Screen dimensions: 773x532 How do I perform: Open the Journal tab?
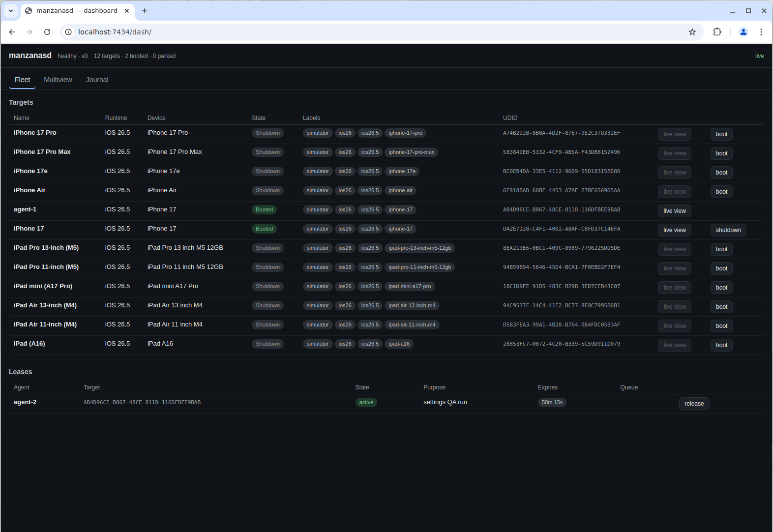97,80
